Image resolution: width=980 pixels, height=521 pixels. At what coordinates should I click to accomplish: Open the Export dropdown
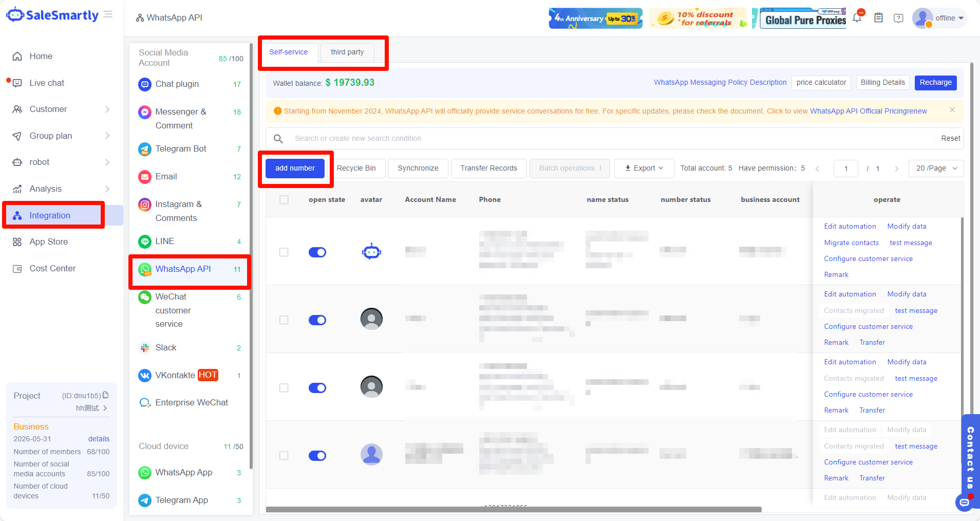(x=644, y=169)
